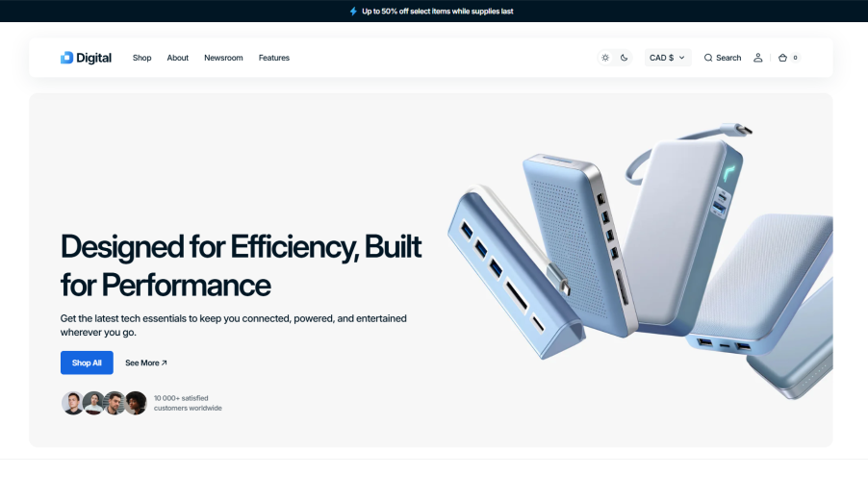Open the user account icon
Screen dimensions: 868x500
click(757, 58)
